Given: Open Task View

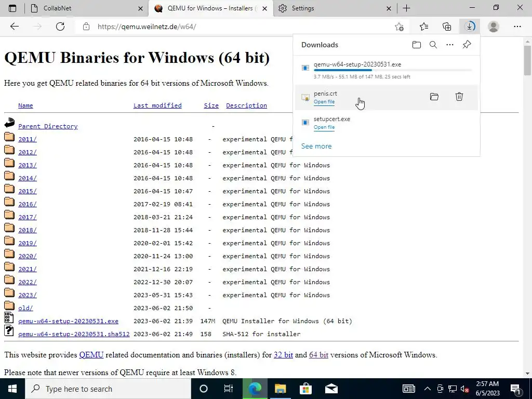Looking at the screenshot, I should click(x=229, y=389).
